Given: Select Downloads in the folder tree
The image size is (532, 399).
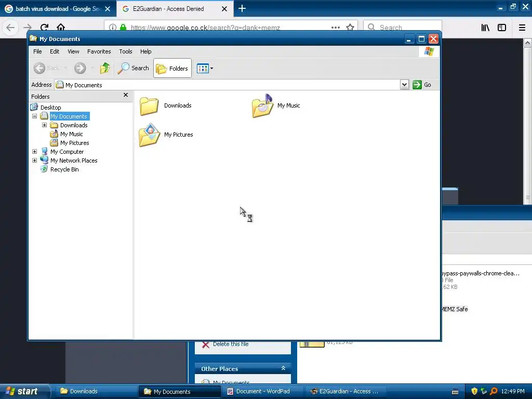Looking at the screenshot, I should click(x=74, y=125).
